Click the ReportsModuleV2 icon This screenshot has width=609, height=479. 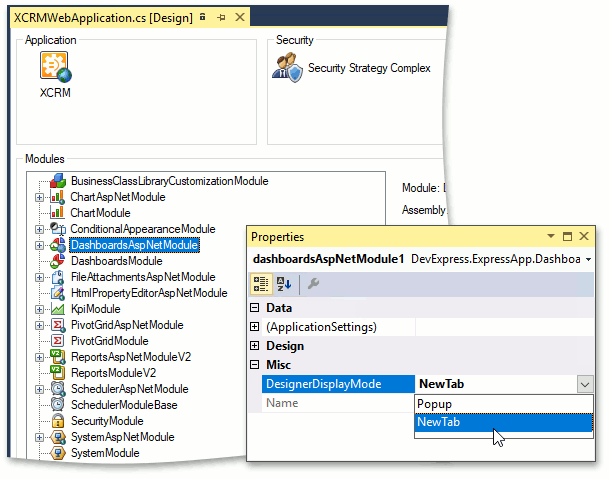(58, 373)
